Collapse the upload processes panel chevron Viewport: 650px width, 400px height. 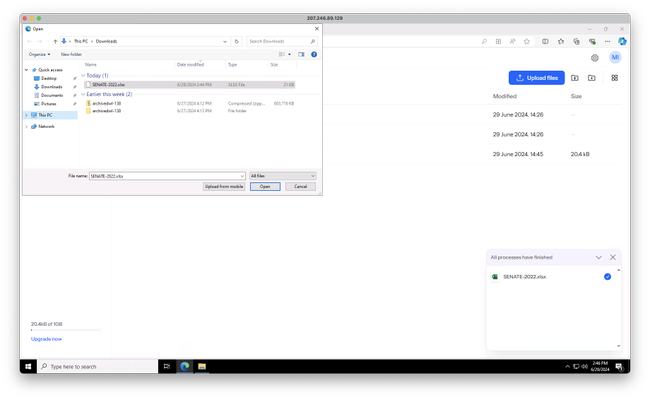pyautogui.click(x=599, y=257)
